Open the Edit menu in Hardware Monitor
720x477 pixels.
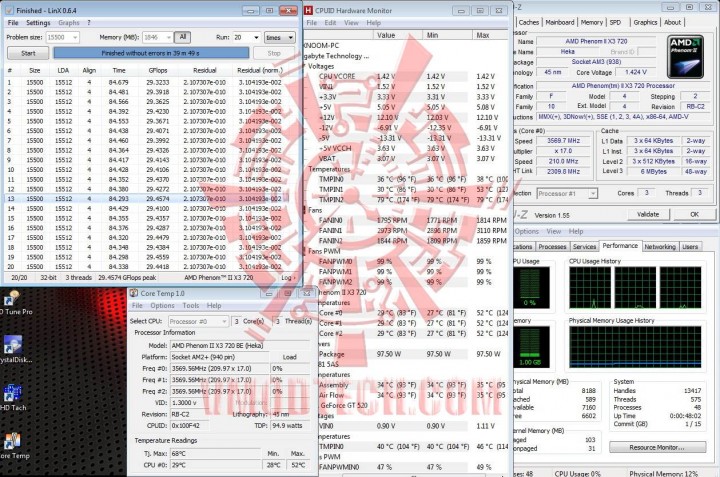coord(330,22)
